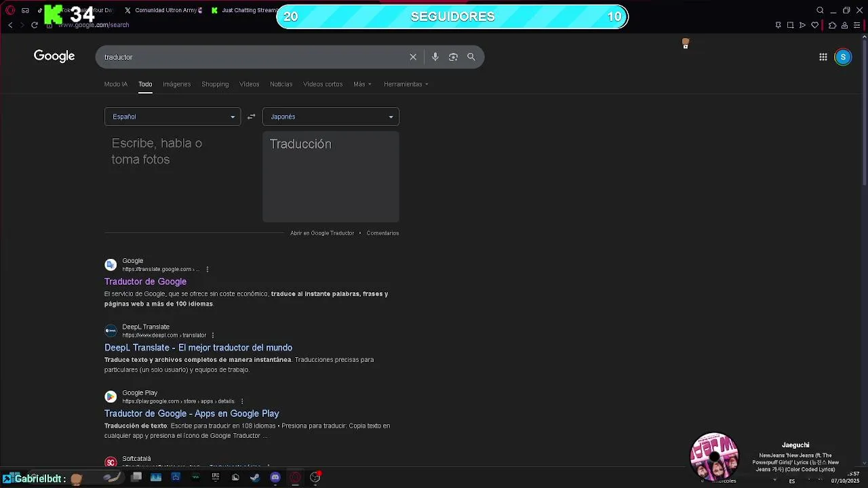Go to Google home via logo
The image size is (868, 488).
coord(54,56)
